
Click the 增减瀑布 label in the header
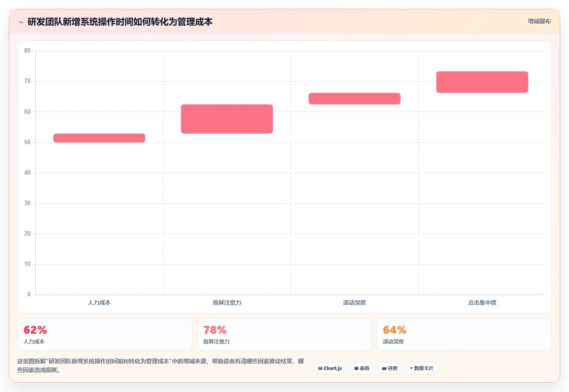[x=539, y=21]
